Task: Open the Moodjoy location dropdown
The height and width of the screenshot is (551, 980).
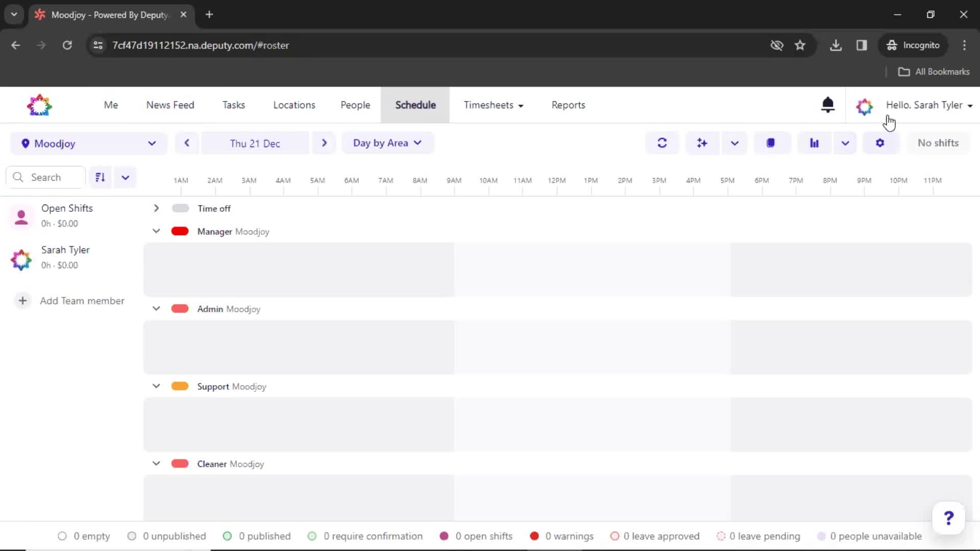Action: 89,143
